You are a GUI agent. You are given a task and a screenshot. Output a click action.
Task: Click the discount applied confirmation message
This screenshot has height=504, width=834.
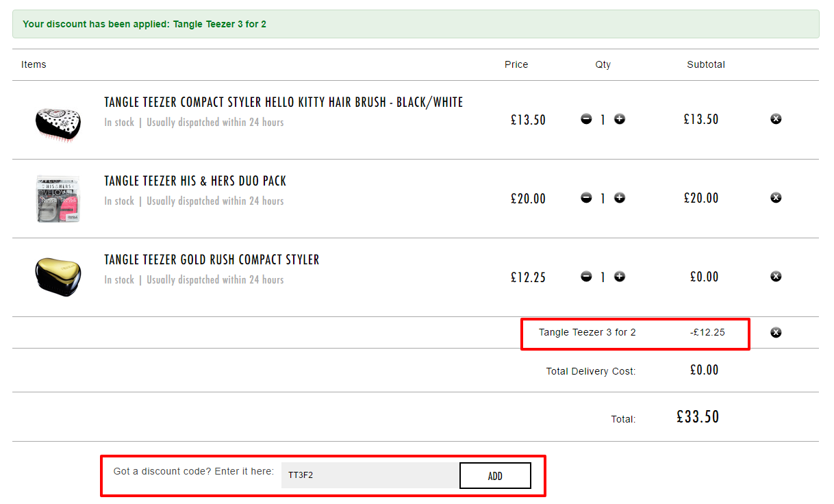coord(416,24)
